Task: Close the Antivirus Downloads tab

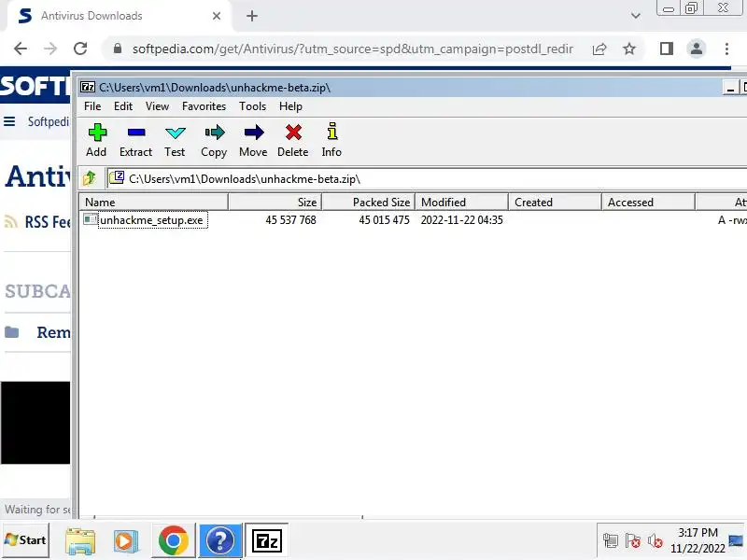Action: pyautogui.click(x=217, y=16)
